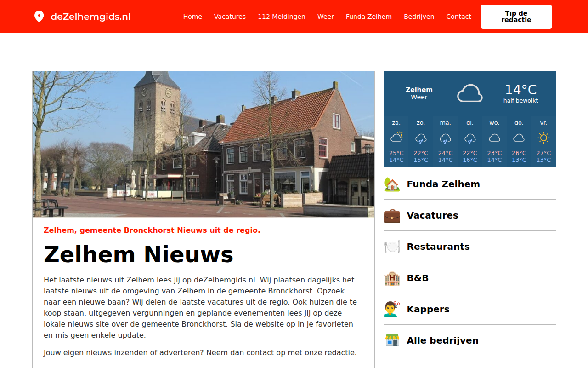Open the Kappers sidebar link
588x368 pixels.
[x=428, y=309]
